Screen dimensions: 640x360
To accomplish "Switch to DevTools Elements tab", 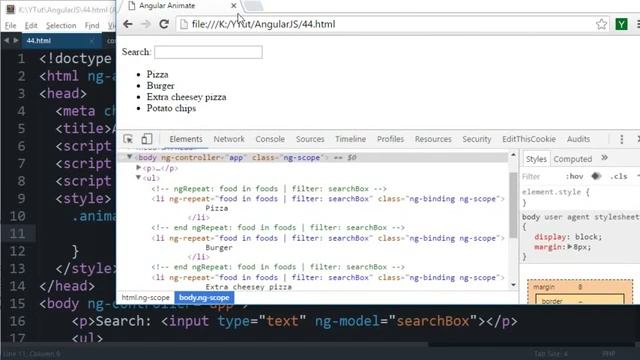I will pyautogui.click(x=186, y=139).
